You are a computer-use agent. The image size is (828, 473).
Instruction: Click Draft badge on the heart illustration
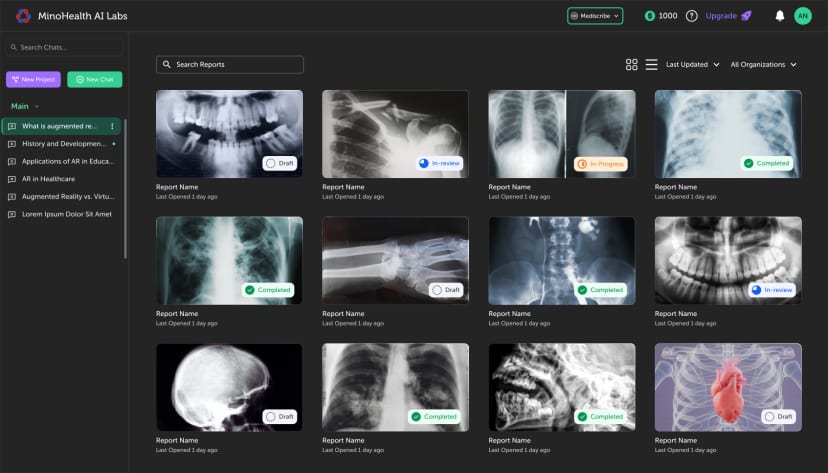coord(779,417)
